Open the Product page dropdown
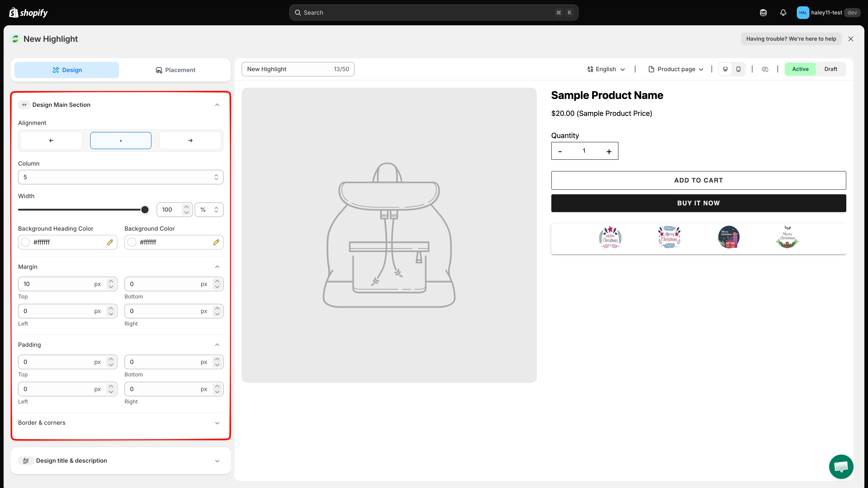The width and height of the screenshot is (868, 488). tap(676, 69)
